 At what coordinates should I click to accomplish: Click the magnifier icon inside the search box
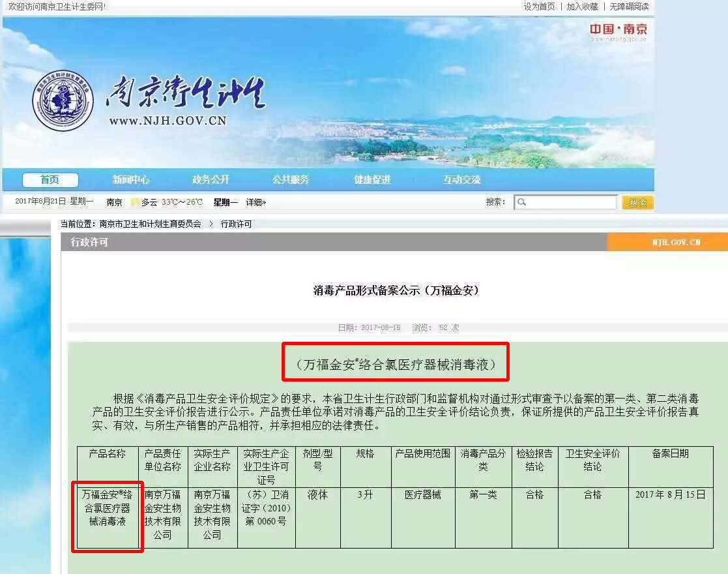pyautogui.click(x=521, y=202)
